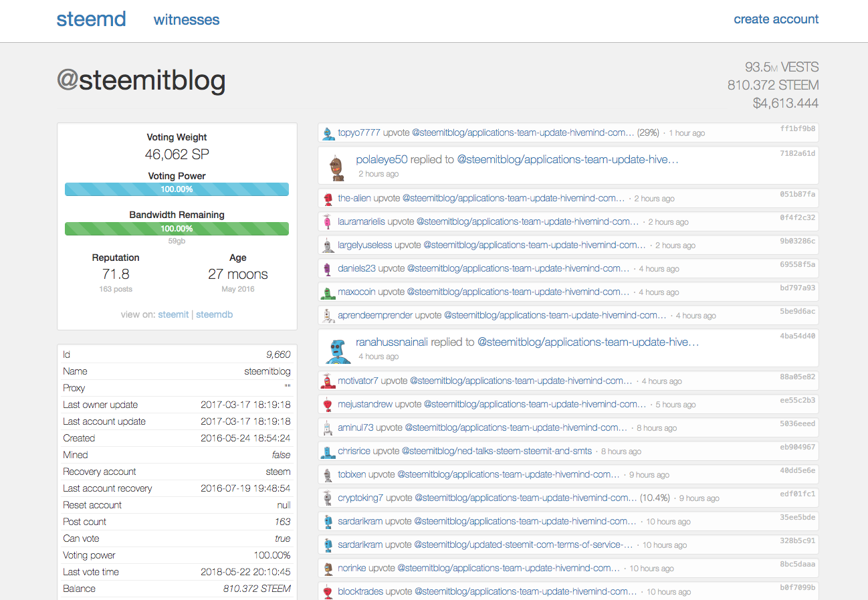Open the ned-talks-steem-steemit-and-smts post link

[497, 452]
